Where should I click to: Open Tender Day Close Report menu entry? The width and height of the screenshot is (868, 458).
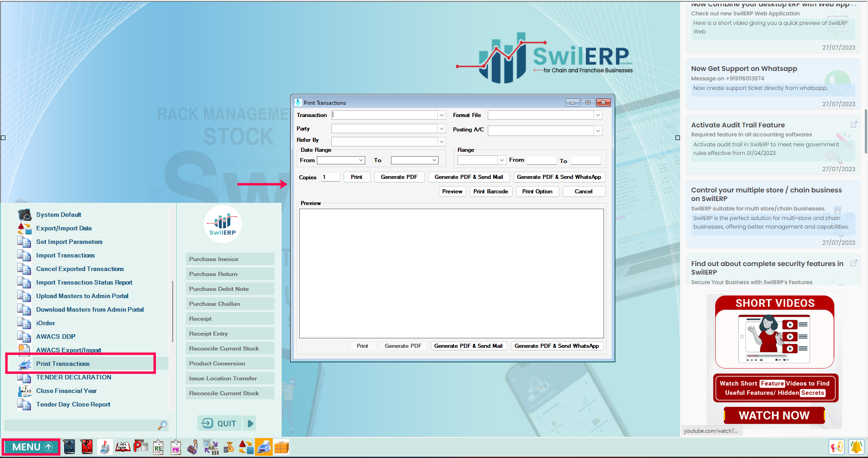73,404
